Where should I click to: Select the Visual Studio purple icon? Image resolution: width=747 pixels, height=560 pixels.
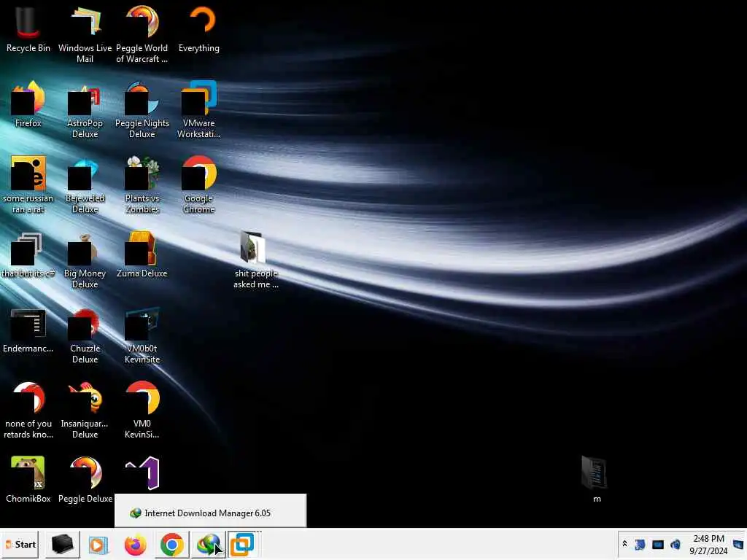142,473
